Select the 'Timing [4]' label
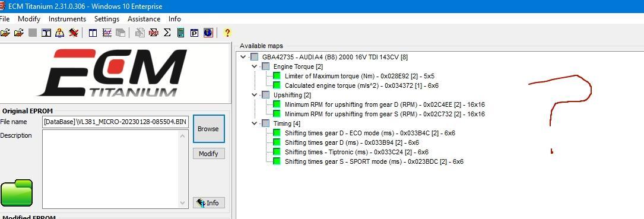644x219 pixels. point(287,123)
